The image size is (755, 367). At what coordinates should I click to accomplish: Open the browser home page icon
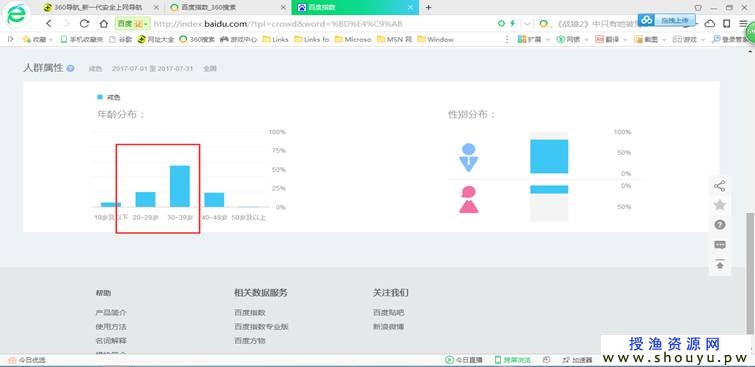click(x=104, y=24)
